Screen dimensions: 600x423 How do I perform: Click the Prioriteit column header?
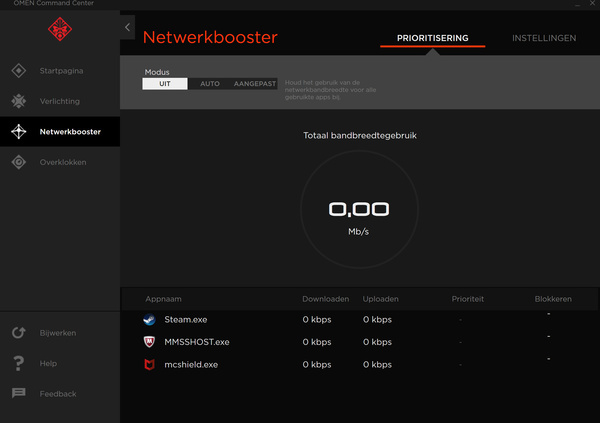[468, 299]
